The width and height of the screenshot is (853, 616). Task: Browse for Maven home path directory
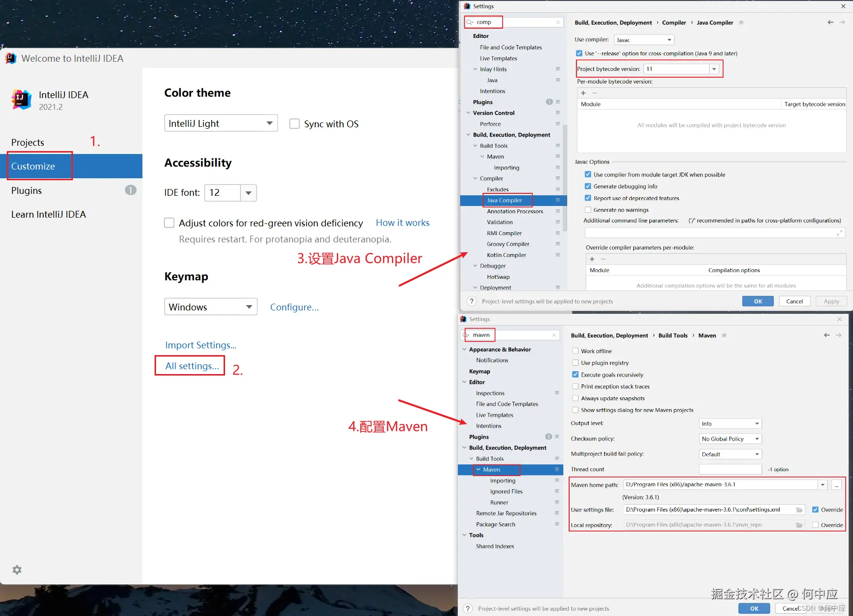point(836,485)
